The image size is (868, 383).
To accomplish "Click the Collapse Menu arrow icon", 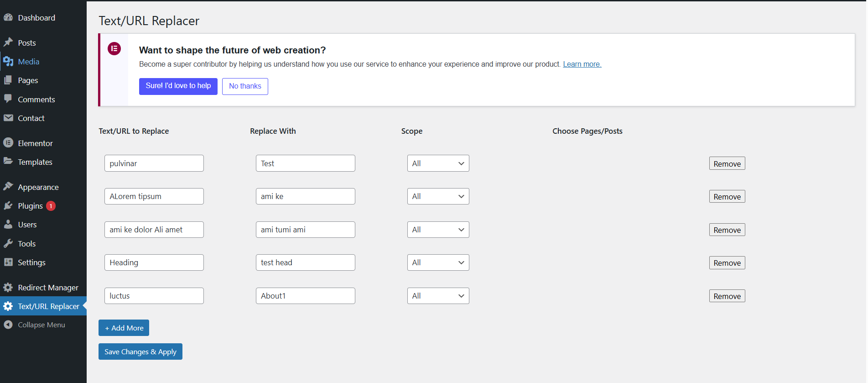I will click(8, 325).
